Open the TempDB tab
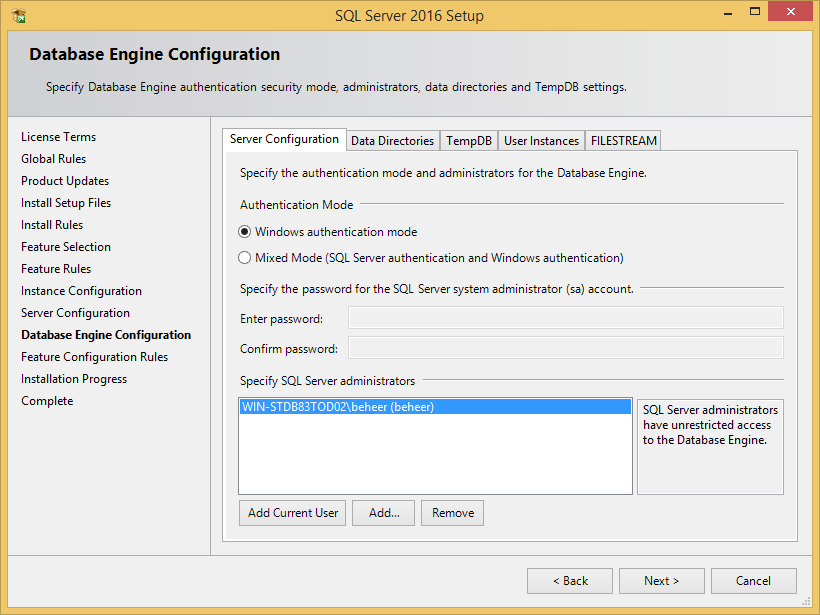This screenshot has height=615, width=820. 469,141
